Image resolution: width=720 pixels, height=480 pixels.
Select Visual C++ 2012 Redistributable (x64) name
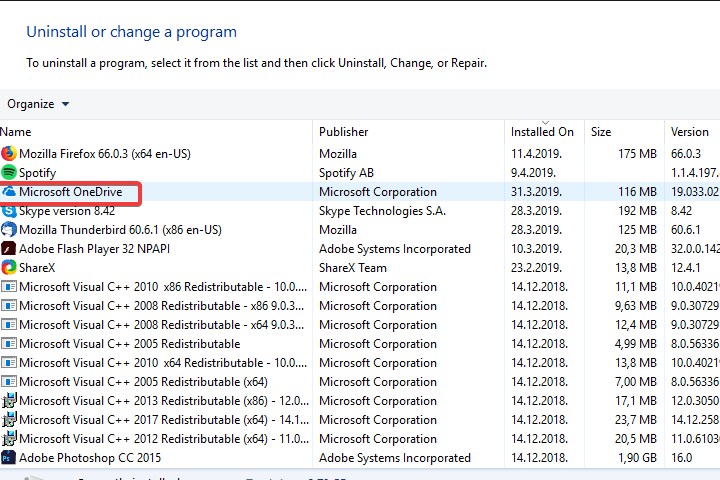tap(164, 439)
